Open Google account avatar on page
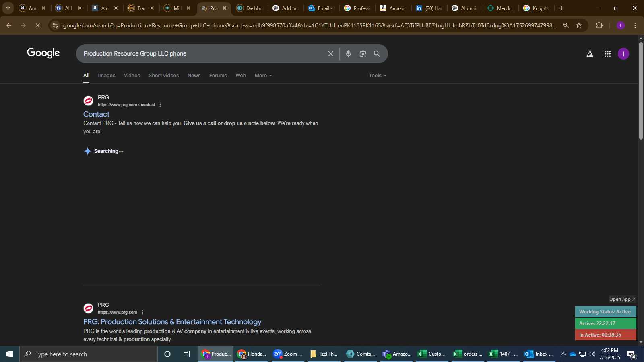 623,54
